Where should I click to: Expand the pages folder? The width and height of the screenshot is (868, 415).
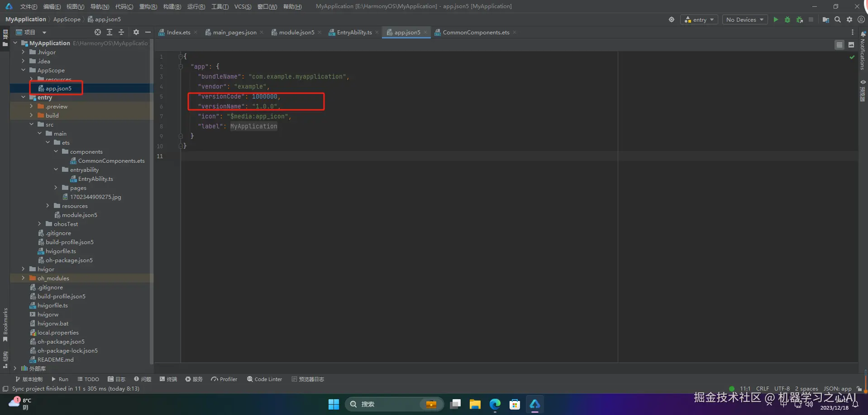point(56,188)
